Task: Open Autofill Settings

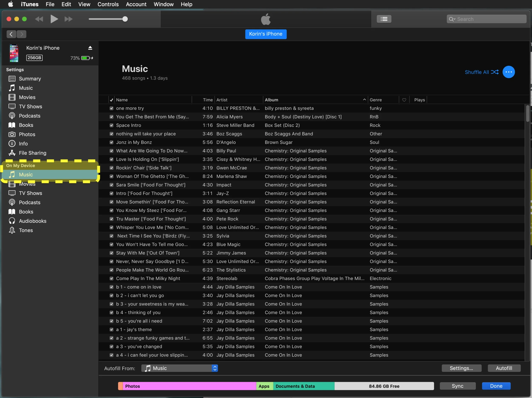Action: (x=461, y=368)
